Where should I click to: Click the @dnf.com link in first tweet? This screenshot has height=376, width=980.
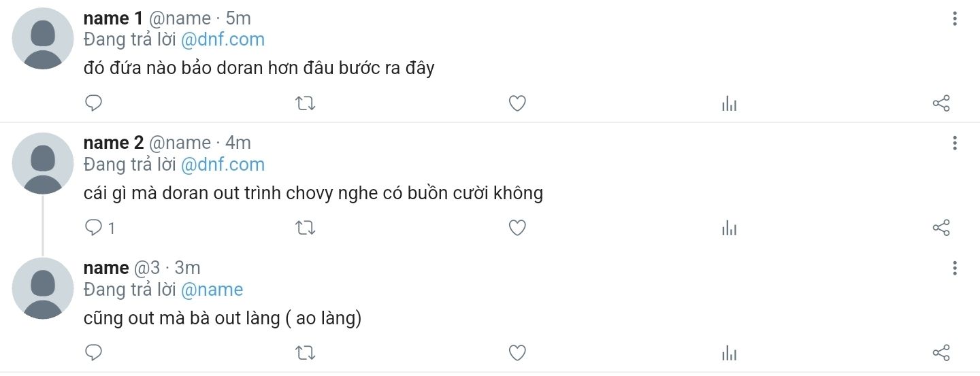point(223,39)
